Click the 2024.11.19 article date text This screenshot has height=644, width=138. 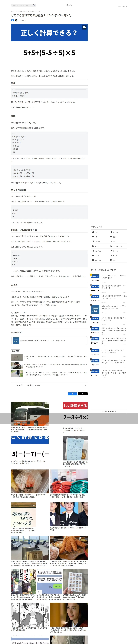point(23,21)
